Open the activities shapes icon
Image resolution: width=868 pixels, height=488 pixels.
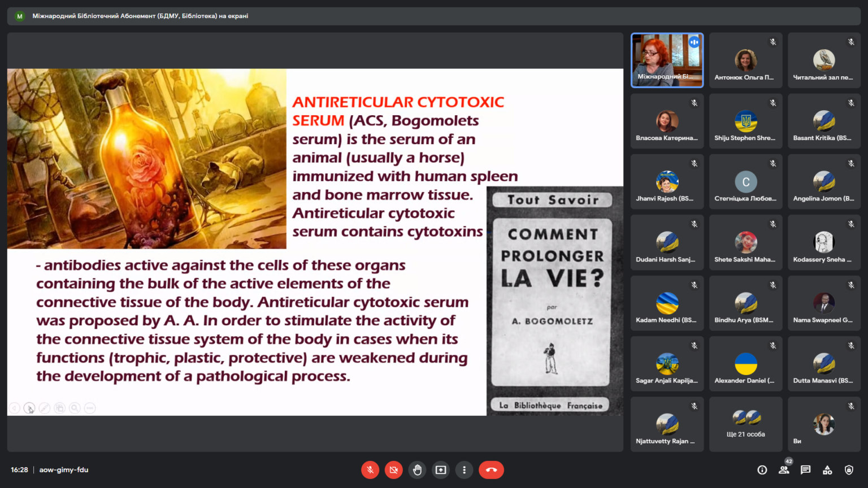pyautogui.click(x=827, y=470)
